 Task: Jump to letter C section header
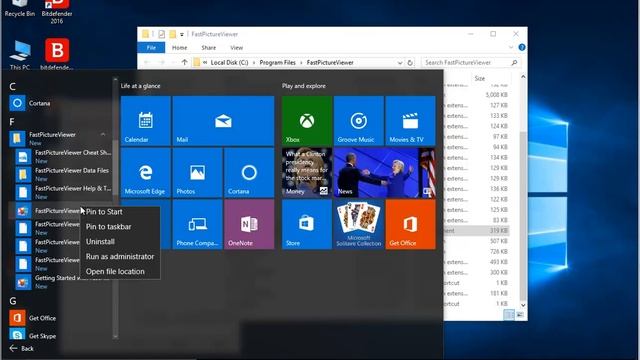[13, 87]
